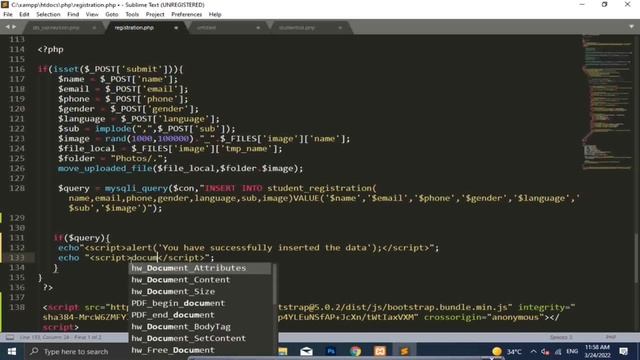Open the Windows Start menu
Screen dimensions: 640x360
pyautogui.click(x=12, y=351)
